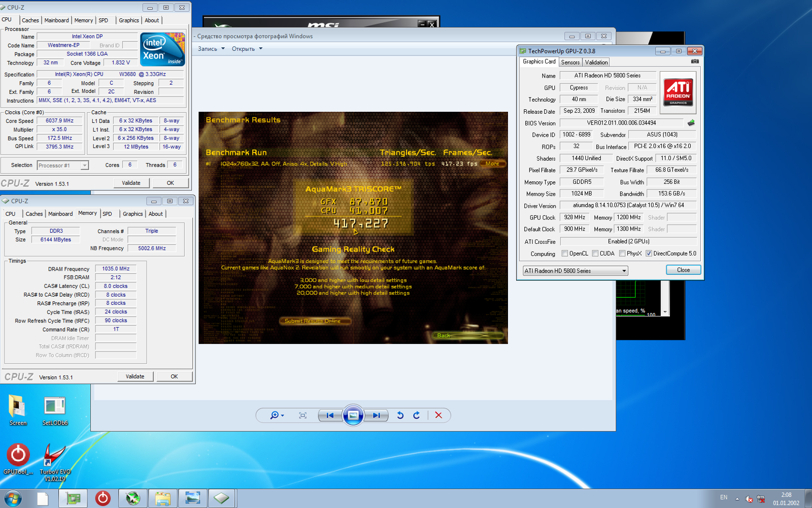Start the slideshow from center button

[x=353, y=416]
